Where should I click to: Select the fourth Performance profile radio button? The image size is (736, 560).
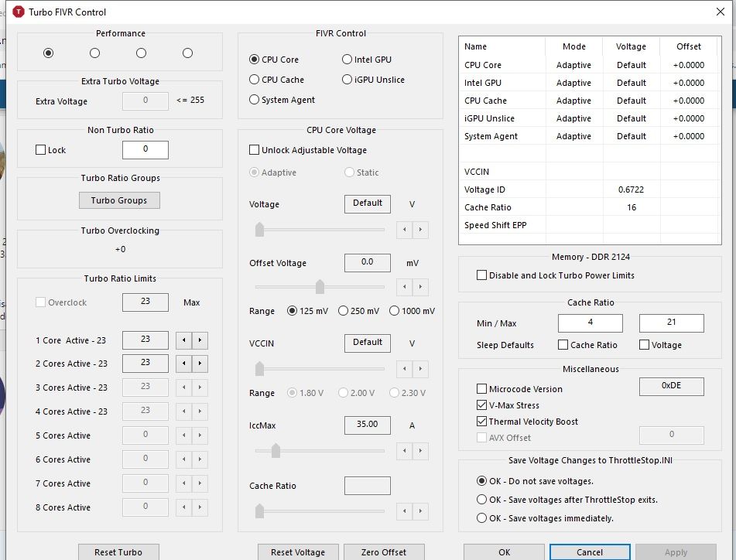coord(188,53)
